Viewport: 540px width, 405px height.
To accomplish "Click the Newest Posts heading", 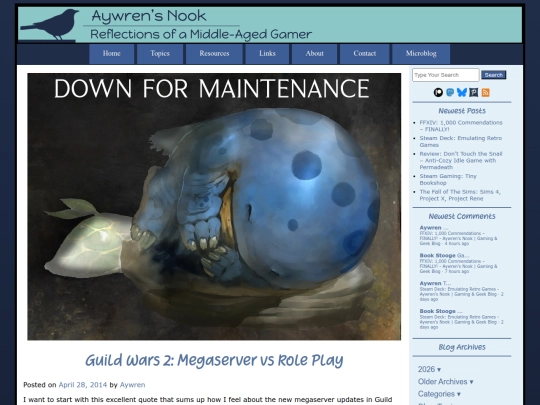I will tap(462, 111).
